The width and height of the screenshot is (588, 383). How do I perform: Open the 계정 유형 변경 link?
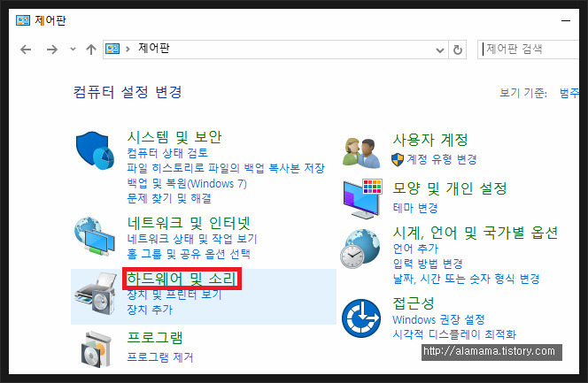[442, 159]
